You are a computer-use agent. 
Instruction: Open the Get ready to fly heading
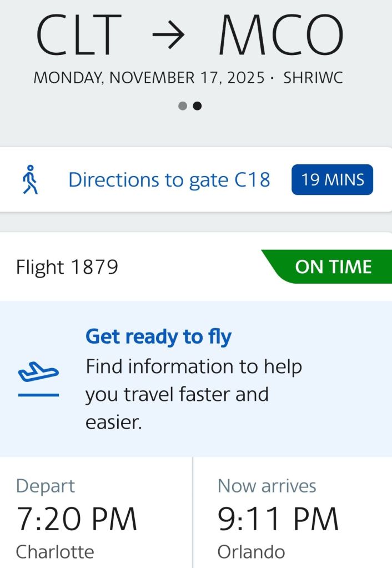pos(158,336)
